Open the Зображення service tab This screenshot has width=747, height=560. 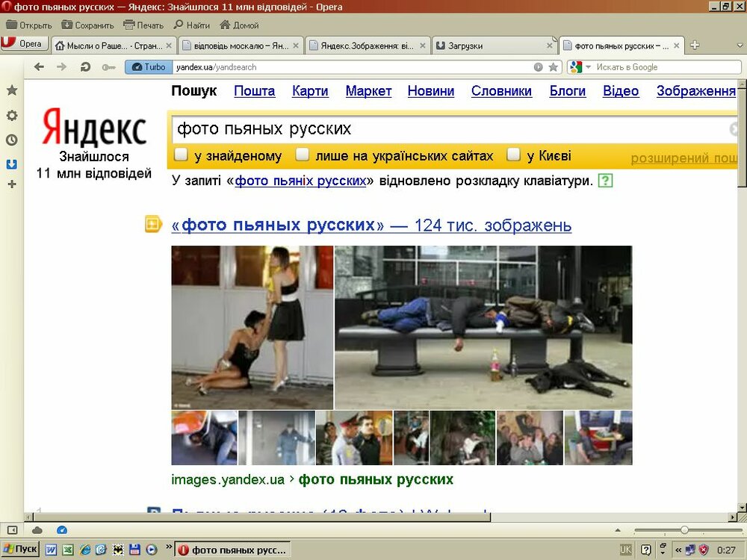point(696,91)
